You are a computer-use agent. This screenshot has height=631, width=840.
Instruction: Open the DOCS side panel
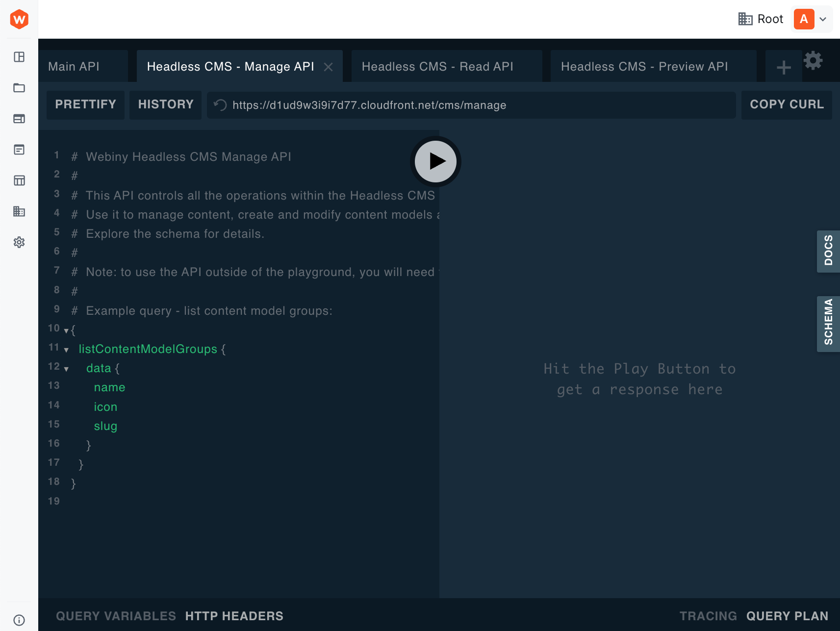pos(828,252)
